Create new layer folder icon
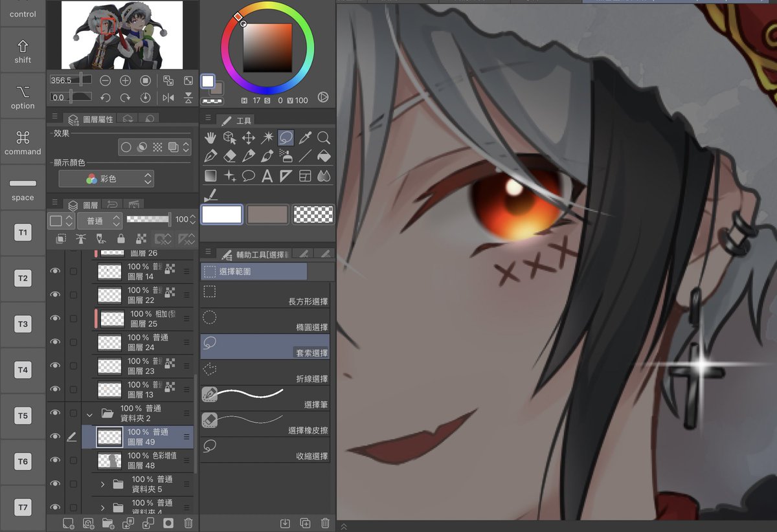 point(108,523)
